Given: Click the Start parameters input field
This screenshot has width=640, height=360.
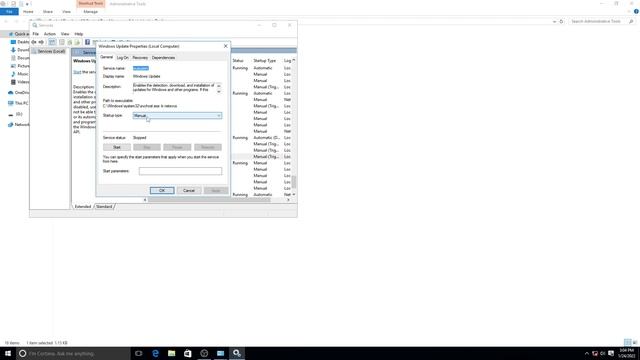Looking at the screenshot, I should (x=180, y=171).
